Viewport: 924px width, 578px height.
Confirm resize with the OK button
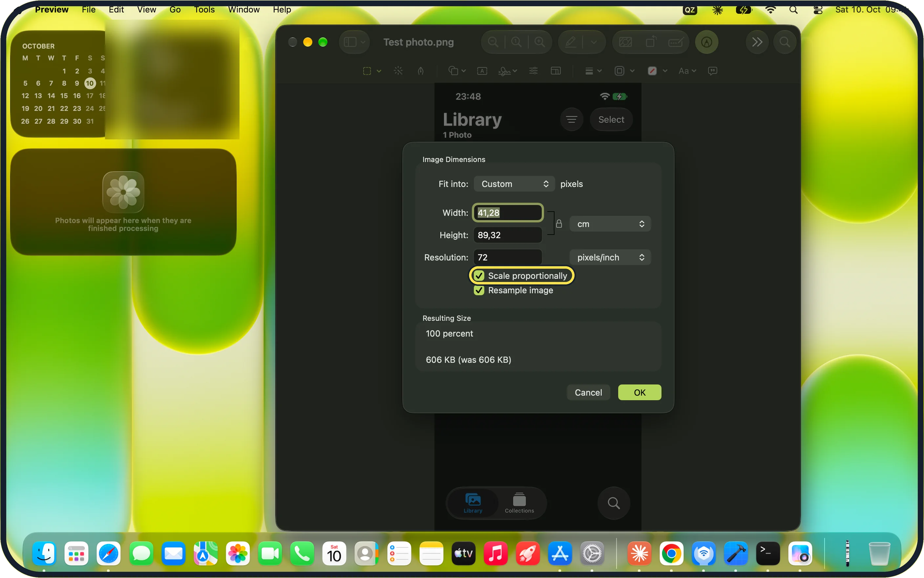640,393
